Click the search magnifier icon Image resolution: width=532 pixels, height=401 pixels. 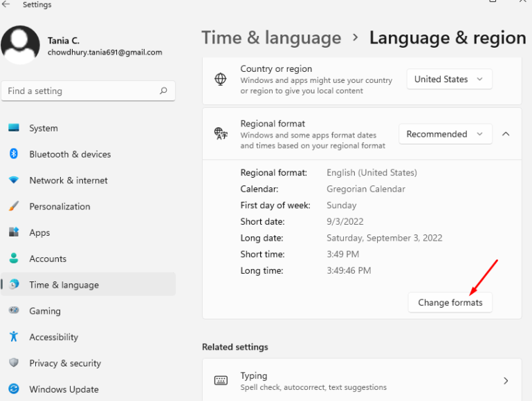click(x=163, y=91)
